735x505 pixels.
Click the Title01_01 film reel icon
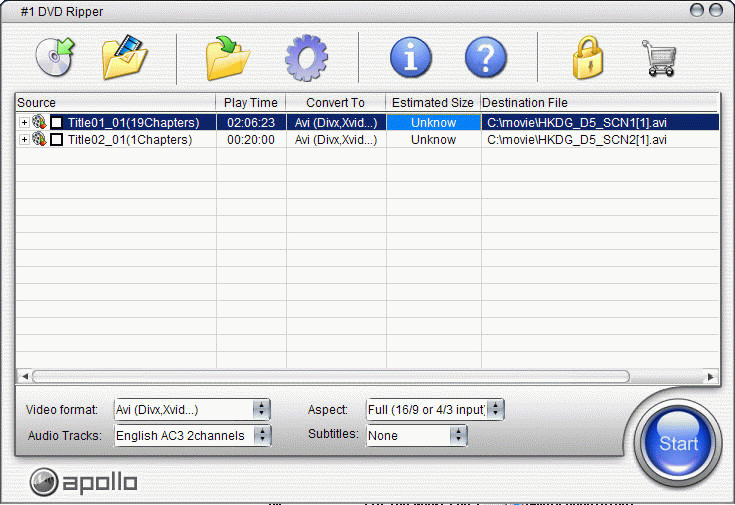point(39,122)
